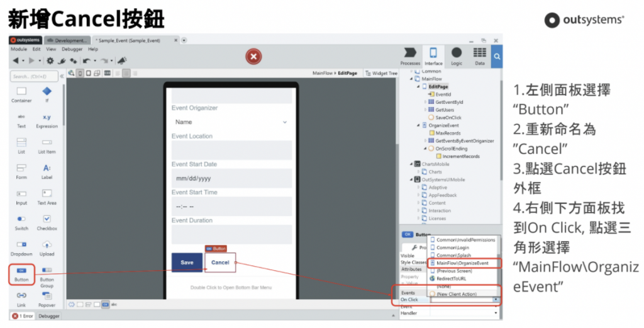
Task: Pick the Text Area widget
Action: coord(47,197)
